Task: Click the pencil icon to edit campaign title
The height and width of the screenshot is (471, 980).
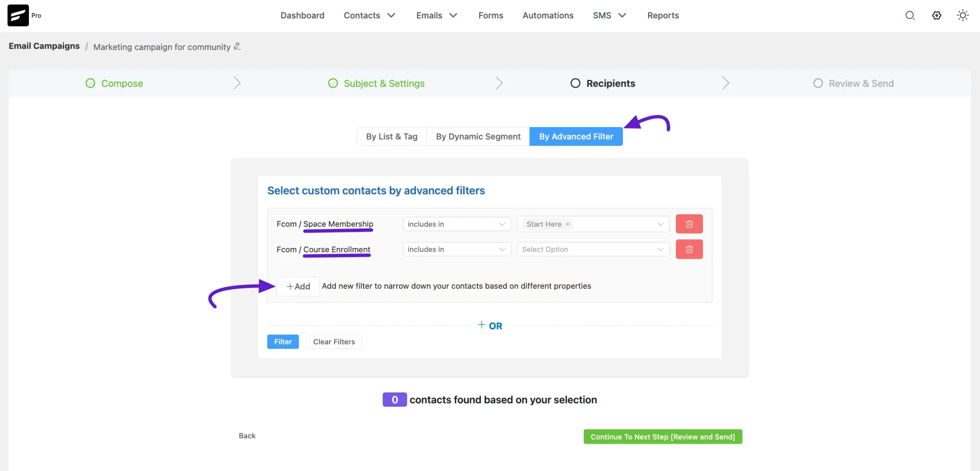Action: (237, 46)
